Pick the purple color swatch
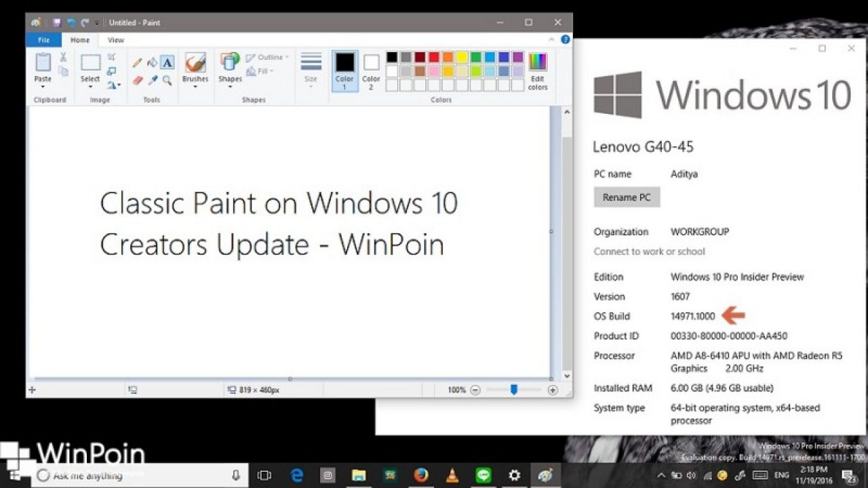Image resolution: width=868 pixels, height=488 pixels. (518, 57)
